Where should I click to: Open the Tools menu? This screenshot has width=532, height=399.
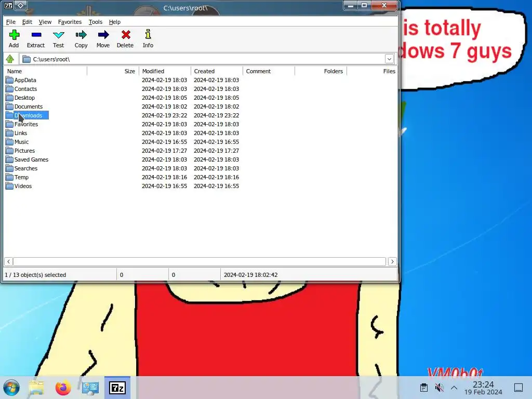point(96,22)
